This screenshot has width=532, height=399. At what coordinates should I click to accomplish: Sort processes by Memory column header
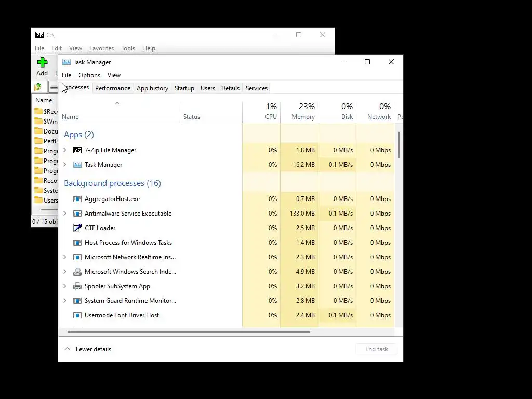click(299, 111)
